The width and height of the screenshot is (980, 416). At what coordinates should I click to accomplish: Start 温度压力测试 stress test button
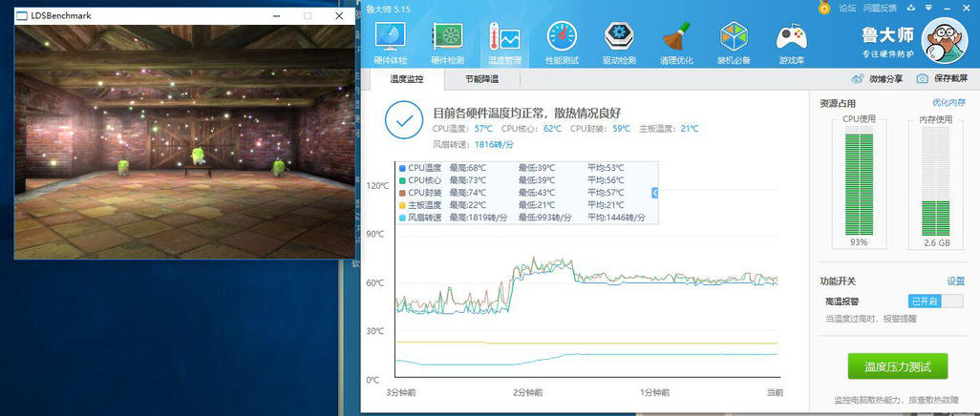point(898,366)
